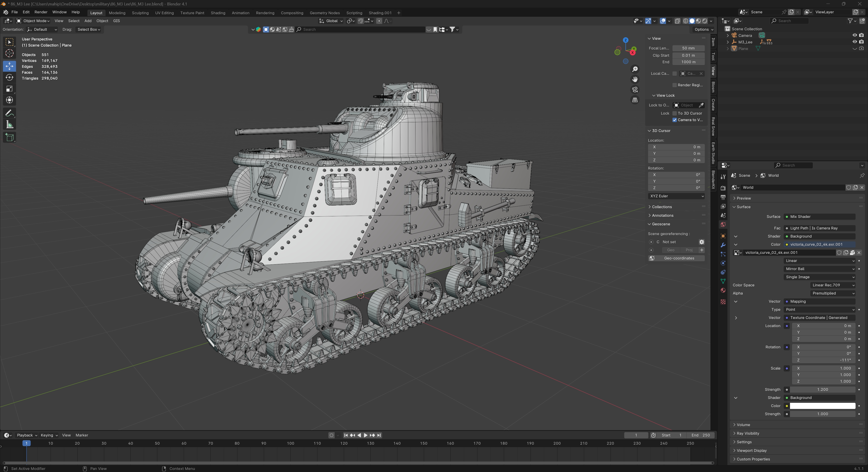Click the Zoom viewport magnifier icon
868x472 pixels.
pyautogui.click(x=635, y=69)
